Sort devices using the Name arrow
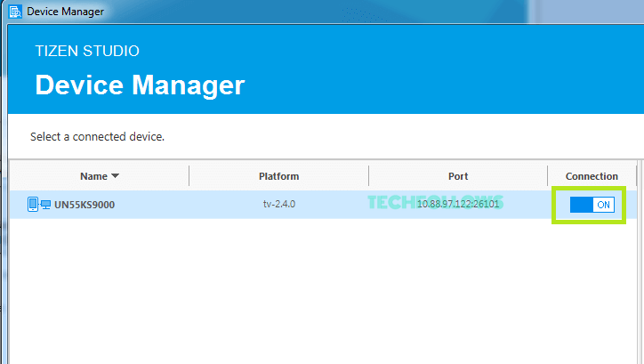Image resolution: width=644 pixels, height=364 pixels. 115,176
